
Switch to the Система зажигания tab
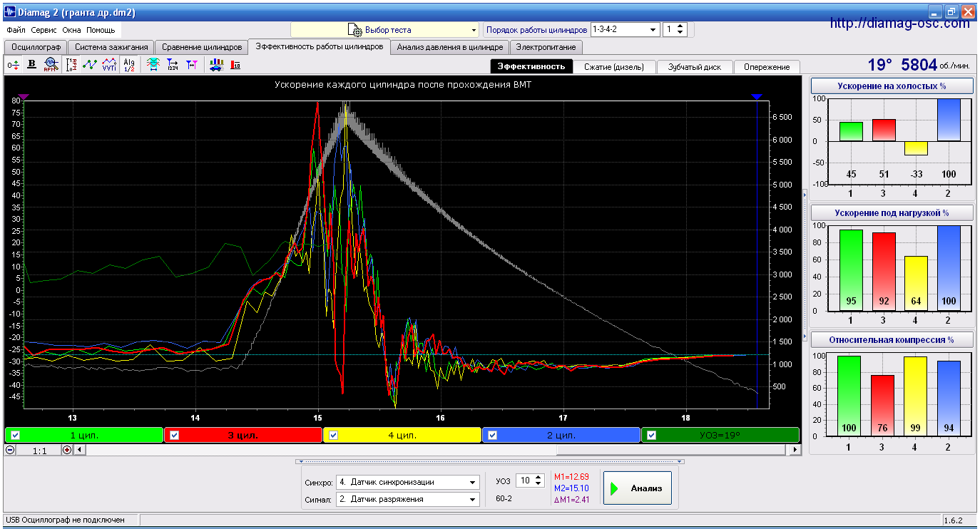(x=111, y=47)
